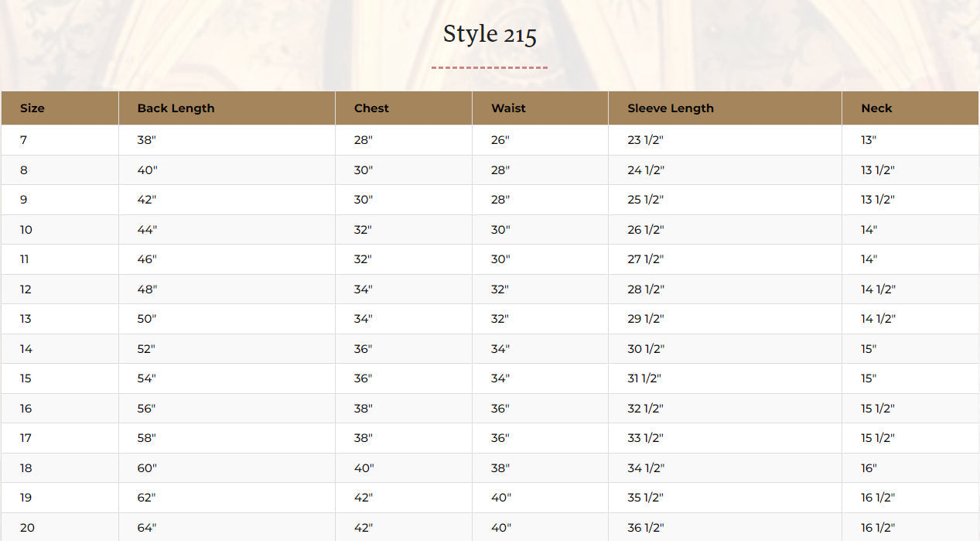Viewport: 980px width, 541px height.
Task: Click the Sleeve Length column header
Action: point(670,108)
